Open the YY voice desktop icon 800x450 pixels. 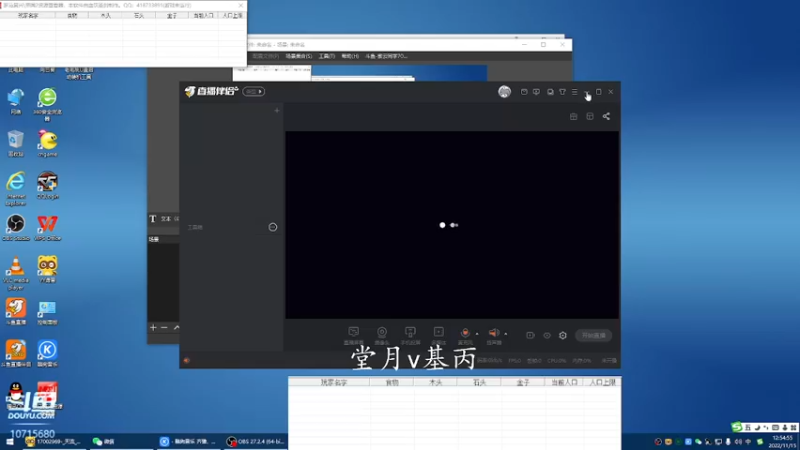(x=47, y=269)
